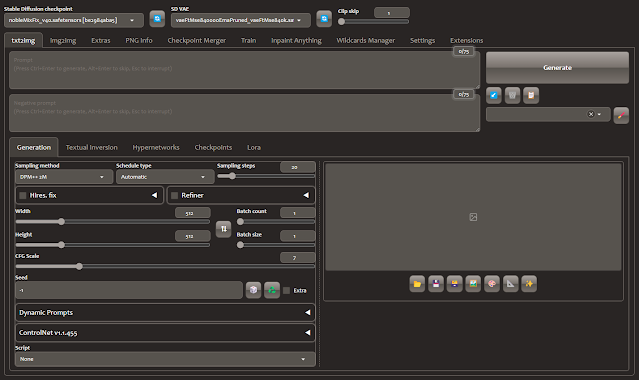Adjust the Sampling steps slider
The height and width of the screenshot is (380, 639).
266,176
